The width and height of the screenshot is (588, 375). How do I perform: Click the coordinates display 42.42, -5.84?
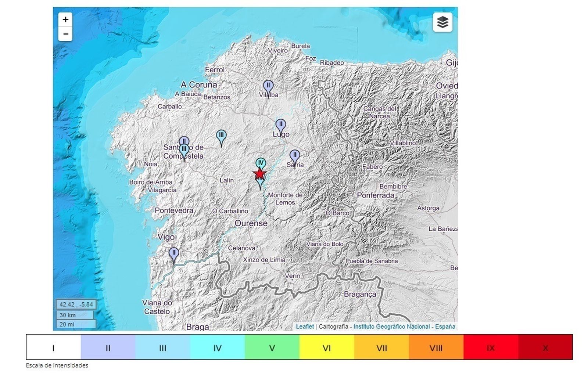(x=76, y=304)
